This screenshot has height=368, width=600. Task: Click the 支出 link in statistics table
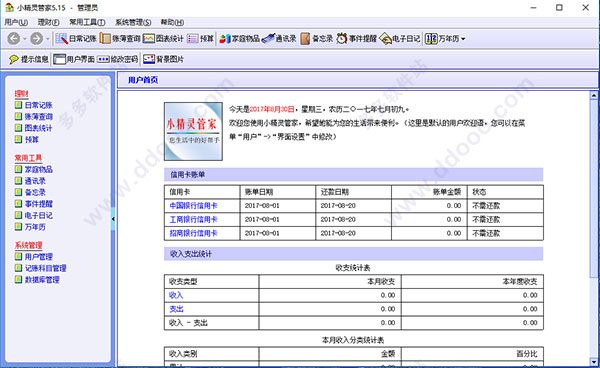point(176,309)
